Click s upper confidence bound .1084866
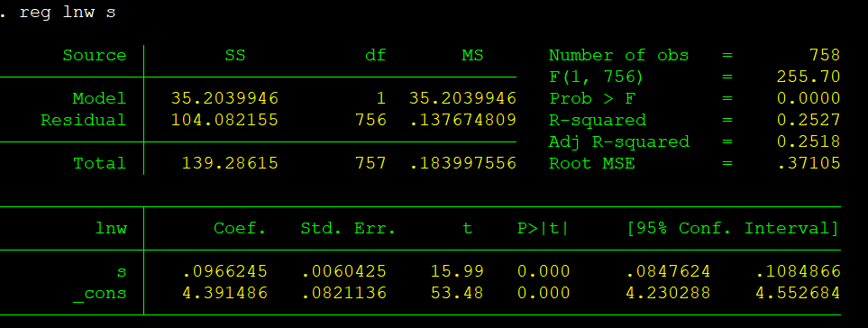Image resolution: width=868 pixels, height=328 pixels. click(x=798, y=271)
